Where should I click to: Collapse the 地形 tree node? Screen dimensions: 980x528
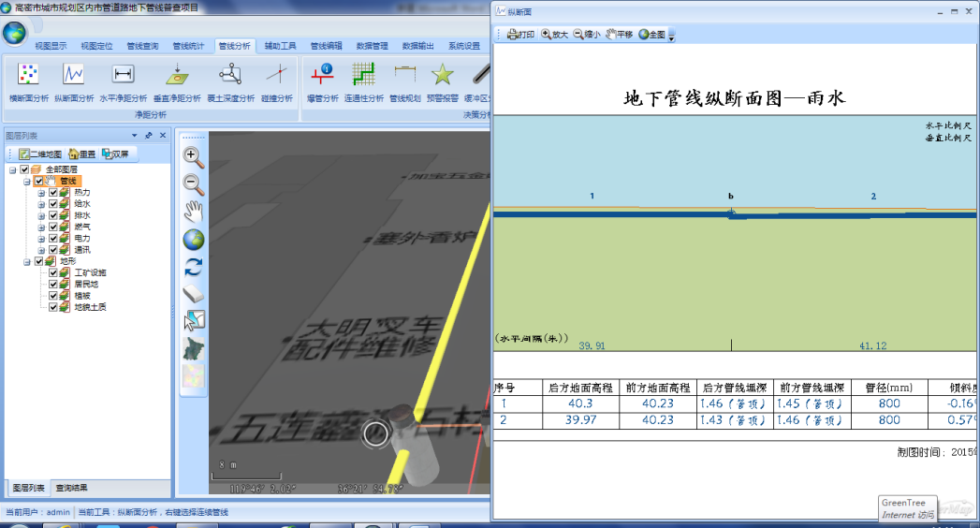point(27,262)
